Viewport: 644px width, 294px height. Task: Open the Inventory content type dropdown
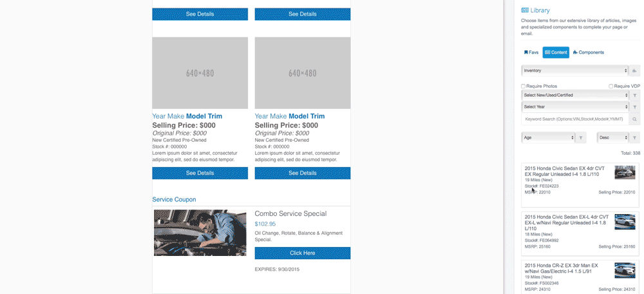(x=575, y=71)
